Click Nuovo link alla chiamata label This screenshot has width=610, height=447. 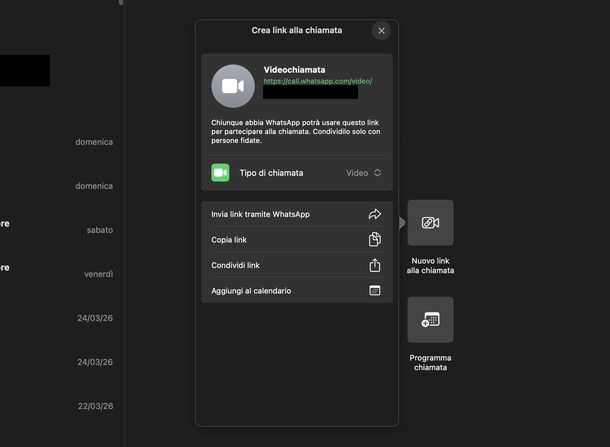tap(430, 265)
